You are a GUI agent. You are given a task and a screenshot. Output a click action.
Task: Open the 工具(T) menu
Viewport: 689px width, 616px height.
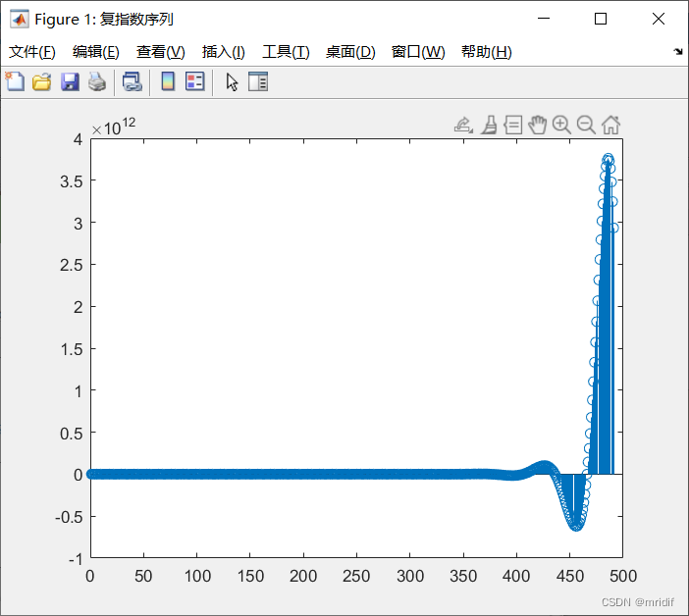click(286, 52)
